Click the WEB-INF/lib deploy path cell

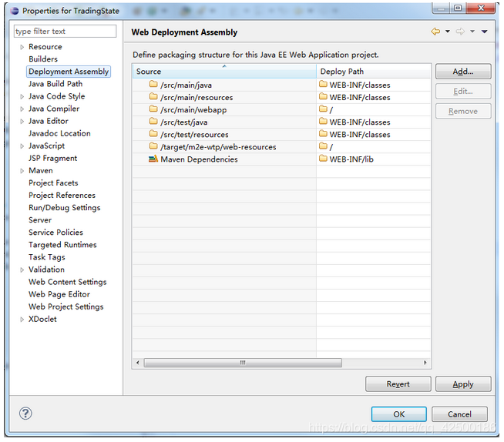[374, 159]
